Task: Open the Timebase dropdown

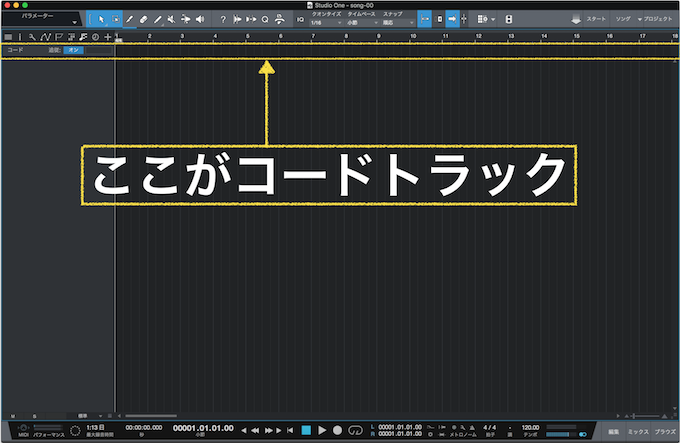Action: click(362, 23)
